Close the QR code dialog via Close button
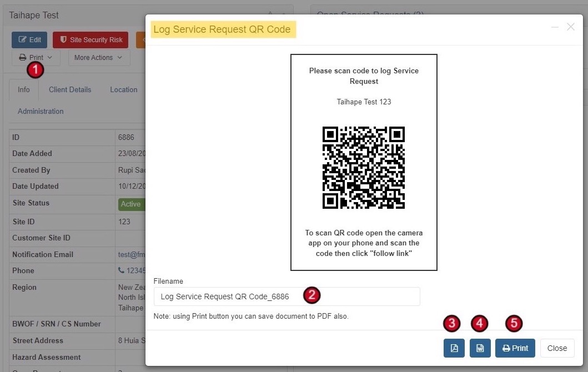588x372 pixels. 557,348
